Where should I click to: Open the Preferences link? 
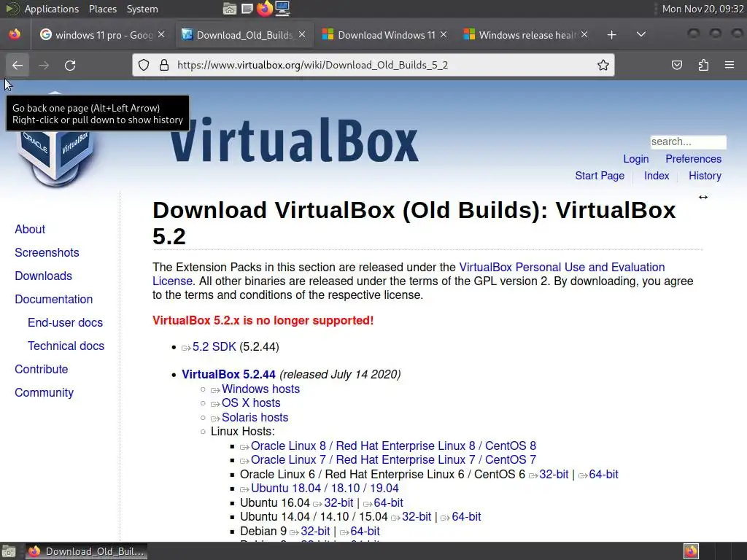point(693,159)
